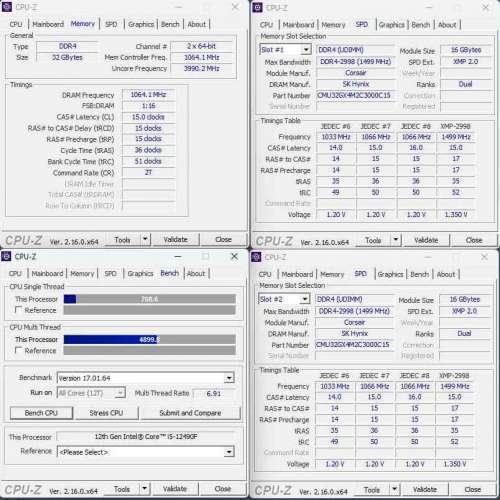Screen dimensions: 500x500
Task: Open Graphics tab in Slot #1 SPD window
Action: [392, 25]
